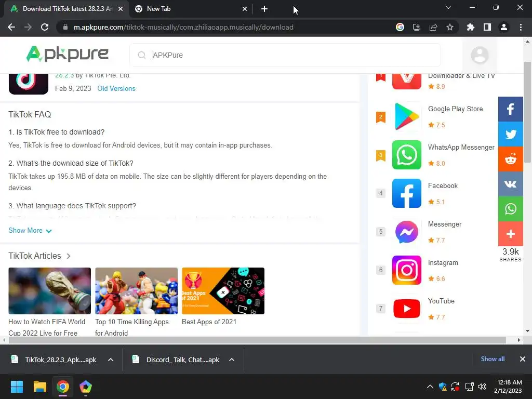
Task: Open YouTube app icon in ranking list
Action: point(406,309)
